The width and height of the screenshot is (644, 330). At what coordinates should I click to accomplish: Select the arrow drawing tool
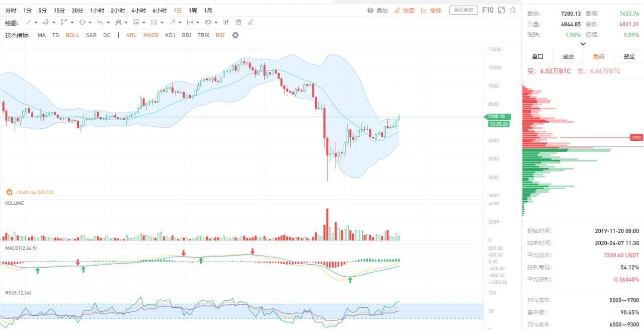pos(172,23)
